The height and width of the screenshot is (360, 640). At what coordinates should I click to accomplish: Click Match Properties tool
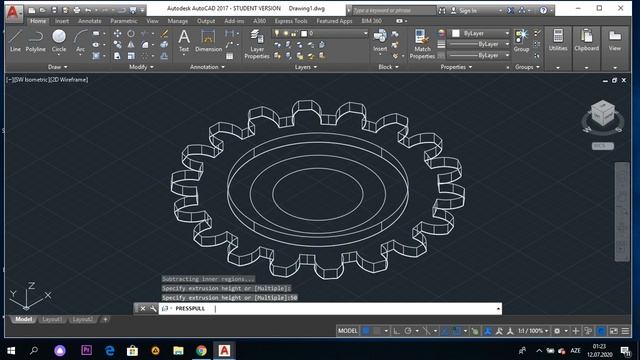pos(422,44)
